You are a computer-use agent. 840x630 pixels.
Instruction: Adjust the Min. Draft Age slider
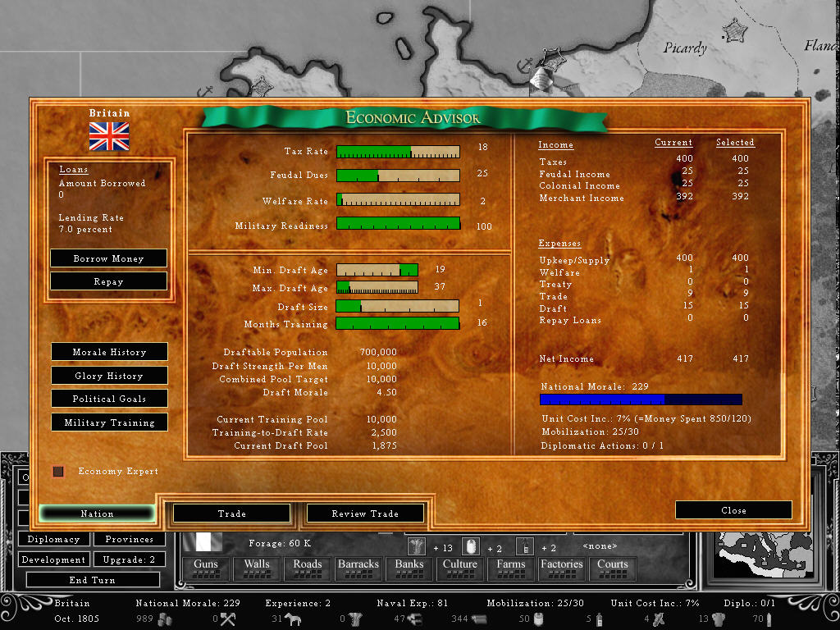[x=377, y=269]
